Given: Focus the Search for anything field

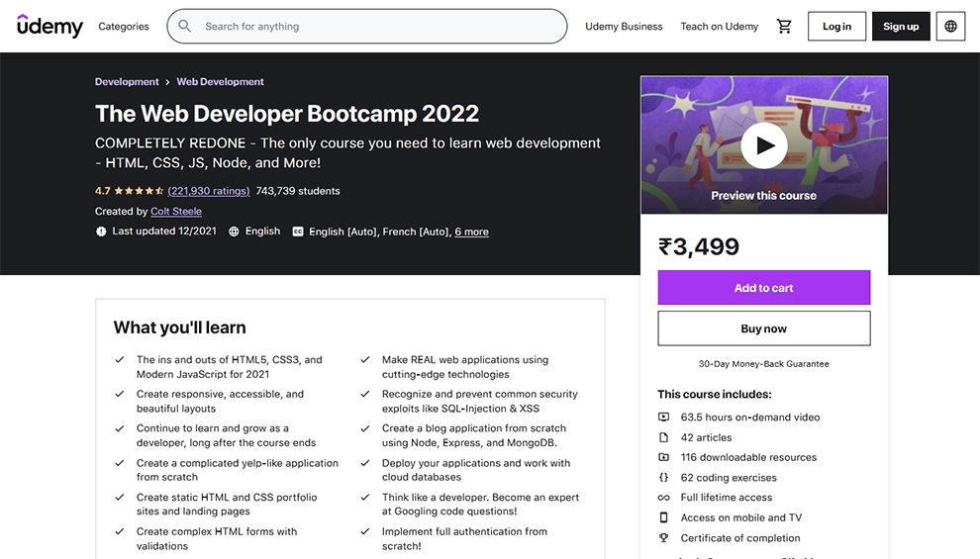Looking at the screenshot, I should tap(376, 27).
